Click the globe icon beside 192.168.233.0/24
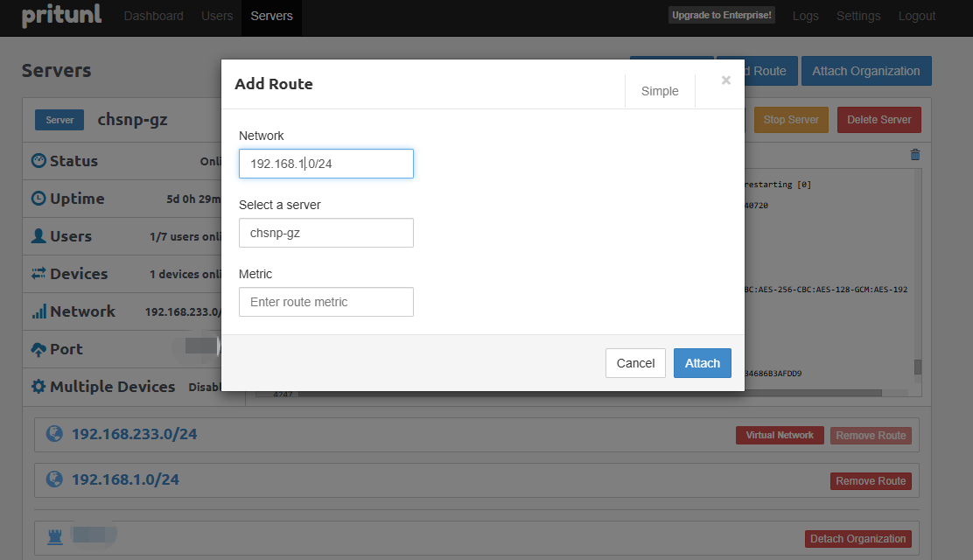The width and height of the screenshot is (973, 560). coord(54,434)
